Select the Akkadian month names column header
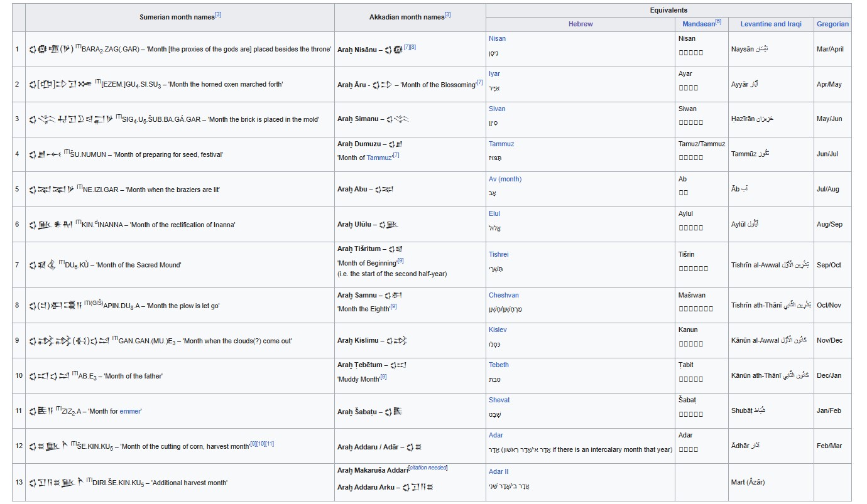 point(410,17)
